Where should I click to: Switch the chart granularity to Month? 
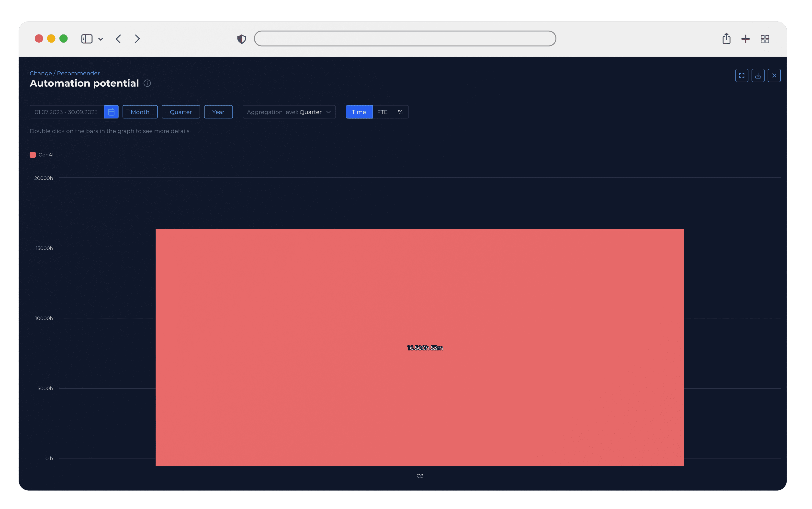point(140,112)
